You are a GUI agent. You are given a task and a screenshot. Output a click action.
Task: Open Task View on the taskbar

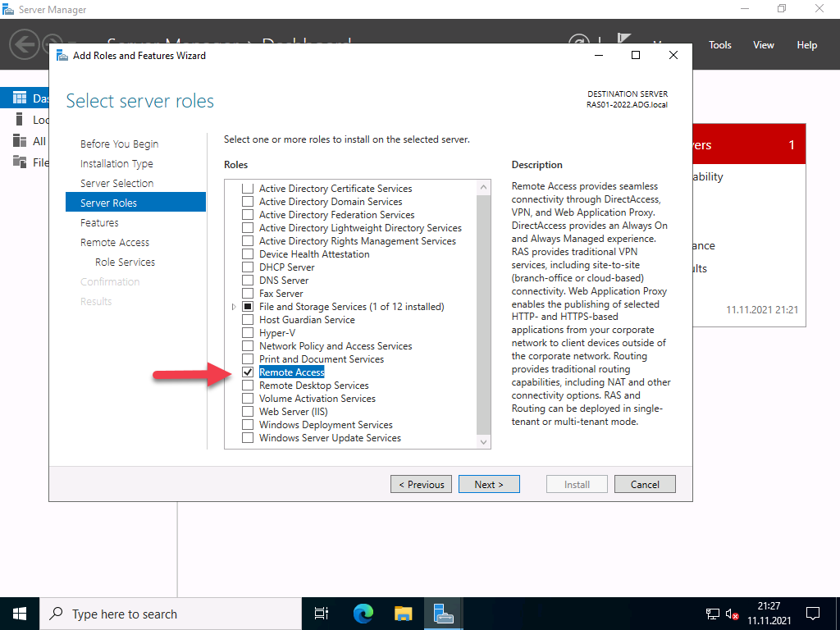point(322,614)
